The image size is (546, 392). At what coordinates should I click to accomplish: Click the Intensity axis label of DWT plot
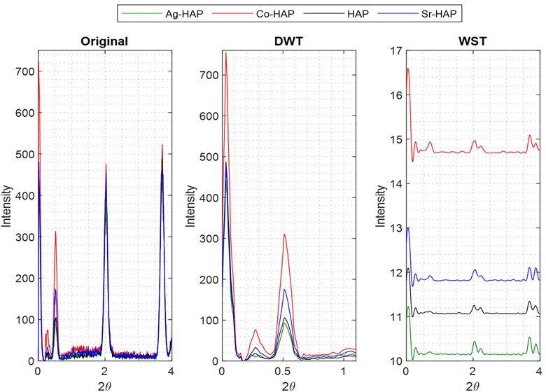click(x=190, y=206)
